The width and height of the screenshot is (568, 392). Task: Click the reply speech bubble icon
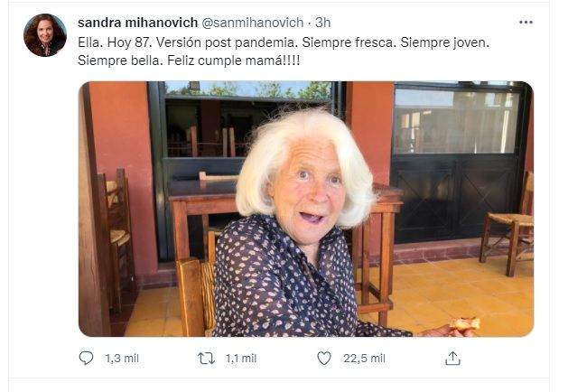87,359
